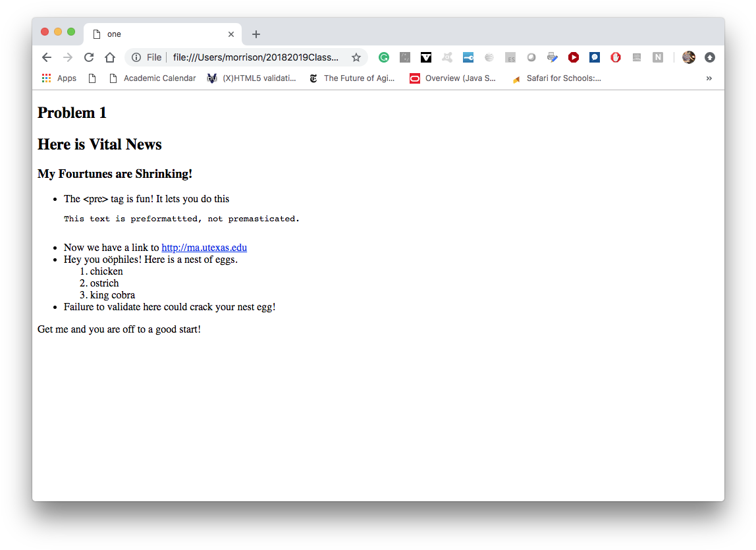Open the red stop-hand ad blocker
Viewport: 756px width, 550px height.
point(616,57)
